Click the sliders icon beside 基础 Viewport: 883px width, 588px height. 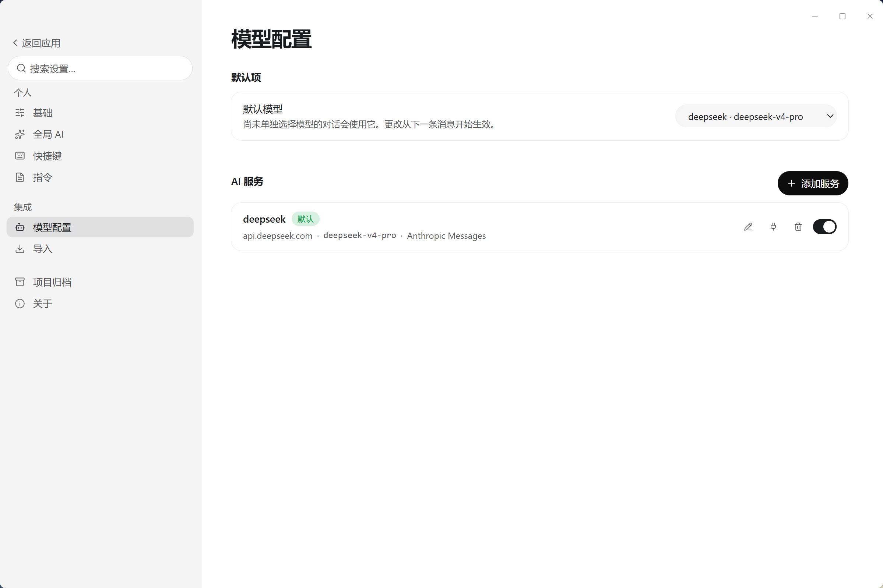pyautogui.click(x=20, y=113)
